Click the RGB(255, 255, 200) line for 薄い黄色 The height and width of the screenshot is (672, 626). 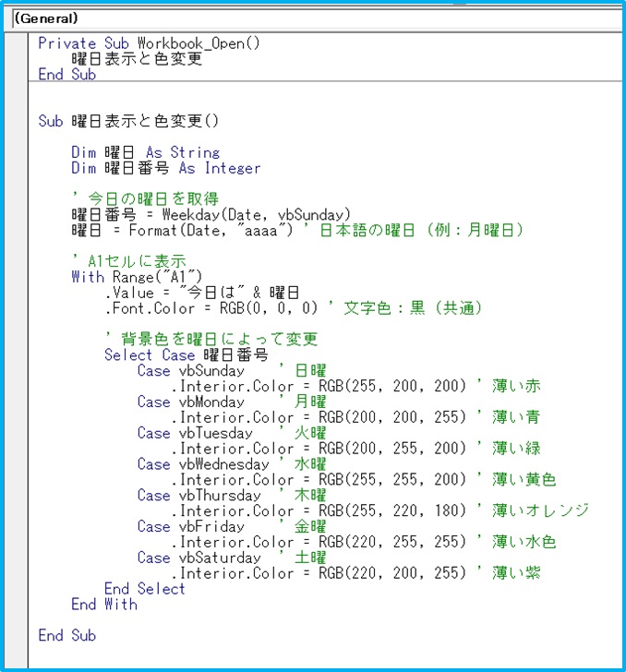pos(364,480)
